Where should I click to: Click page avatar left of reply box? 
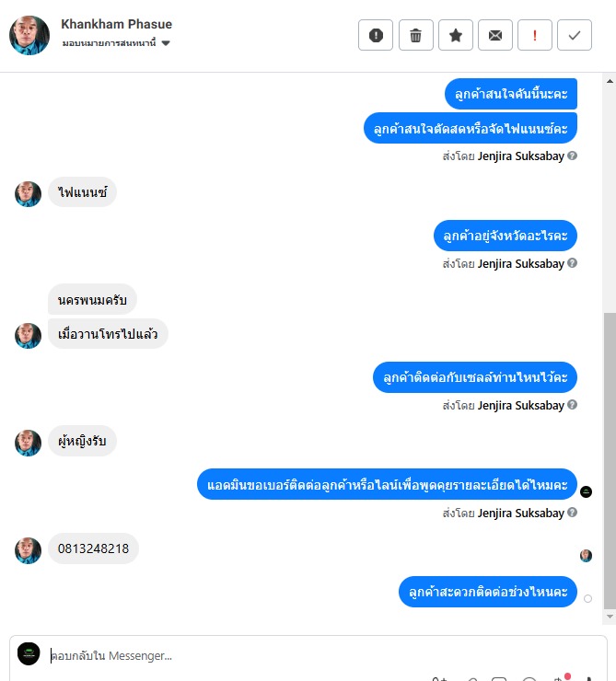(x=29, y=653)
